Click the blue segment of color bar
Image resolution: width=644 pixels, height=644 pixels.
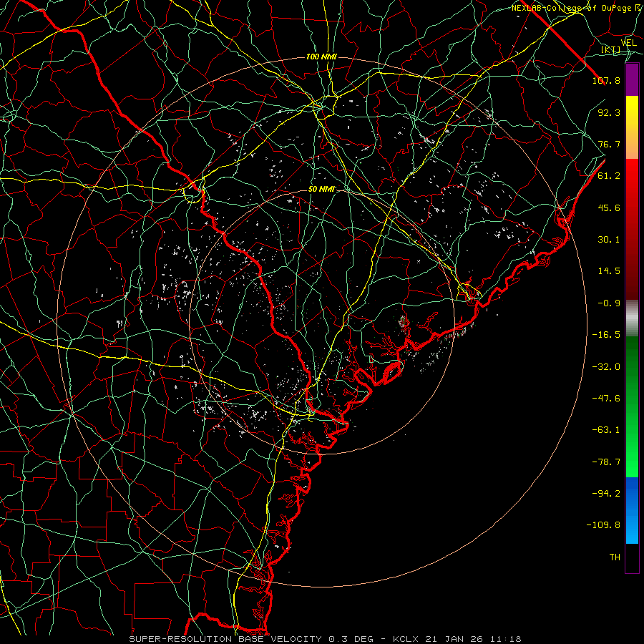tap(632, 510)
